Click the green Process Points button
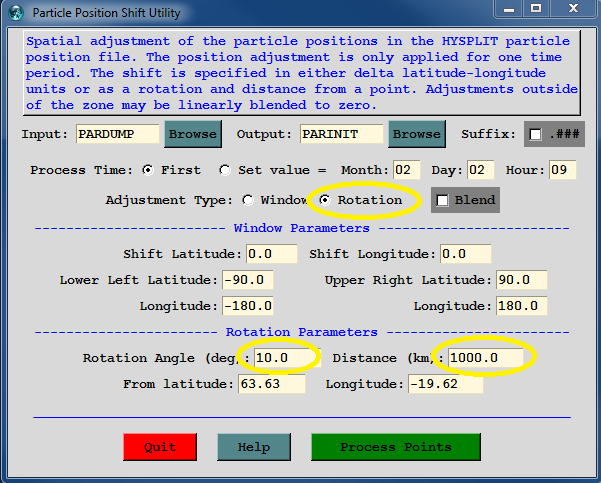 tap(395, 447)
